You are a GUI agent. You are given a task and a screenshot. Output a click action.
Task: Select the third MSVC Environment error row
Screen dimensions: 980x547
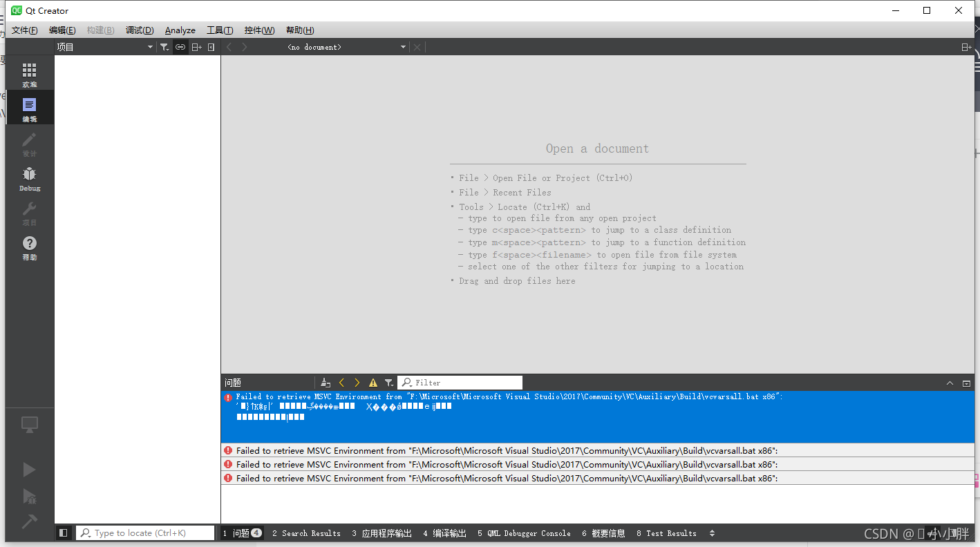598,464
